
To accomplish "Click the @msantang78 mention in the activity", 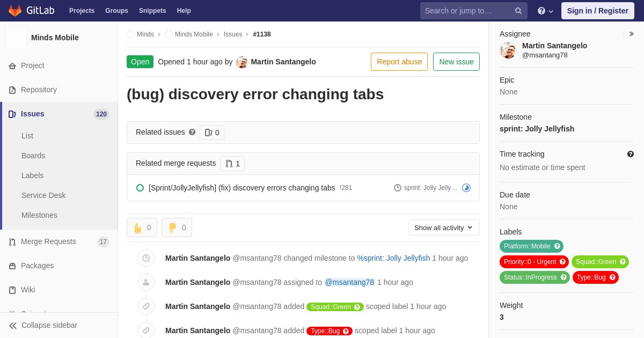I will click(349, 282).
